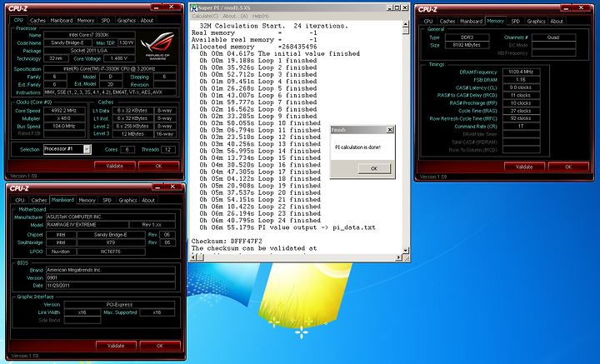Image resolution: width=600 pixels, height=364 pixels.
Task: Select CPU tab in top-left CPU-Z
Action: pyautogui.click(x=18, y=20)
